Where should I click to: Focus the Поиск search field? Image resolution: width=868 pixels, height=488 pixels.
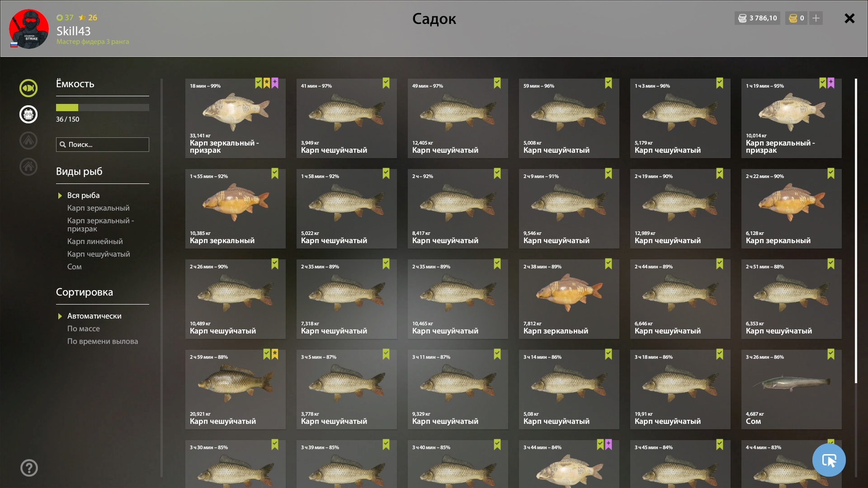[103, 145]
